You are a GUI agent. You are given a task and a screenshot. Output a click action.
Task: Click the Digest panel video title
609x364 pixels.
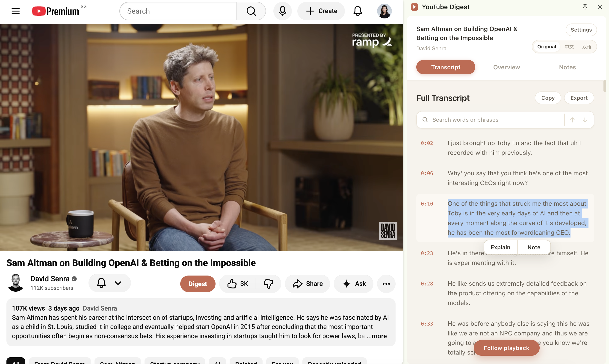[467, 33]
